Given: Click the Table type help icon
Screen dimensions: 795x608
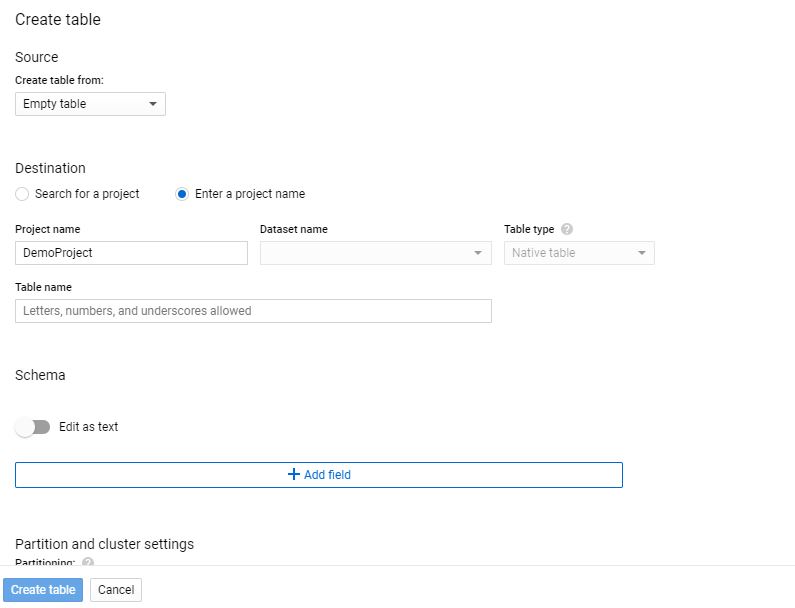Looking at the screenshot, I should pos(567,229).
